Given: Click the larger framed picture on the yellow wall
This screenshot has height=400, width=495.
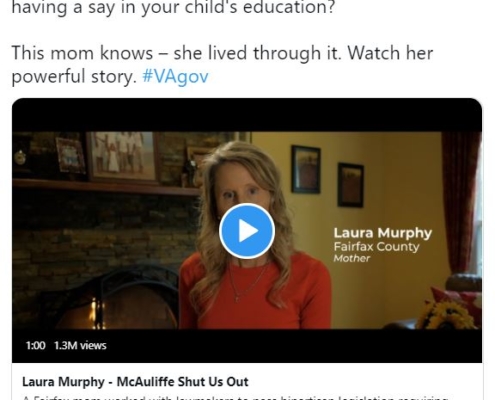Looking at the screenshot, I should click(x=306, y=169).
